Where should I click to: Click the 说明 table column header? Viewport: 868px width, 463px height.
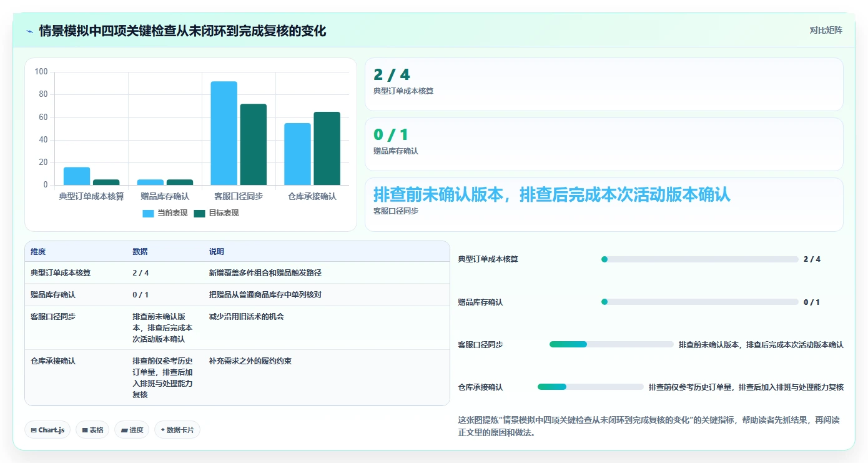[x=217, y=252]
